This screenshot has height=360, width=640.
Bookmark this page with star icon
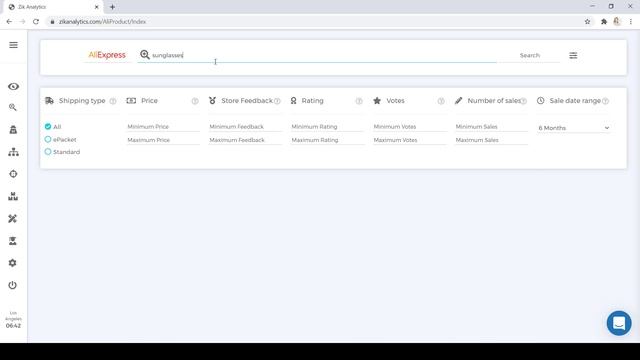(x=587, y=22)
